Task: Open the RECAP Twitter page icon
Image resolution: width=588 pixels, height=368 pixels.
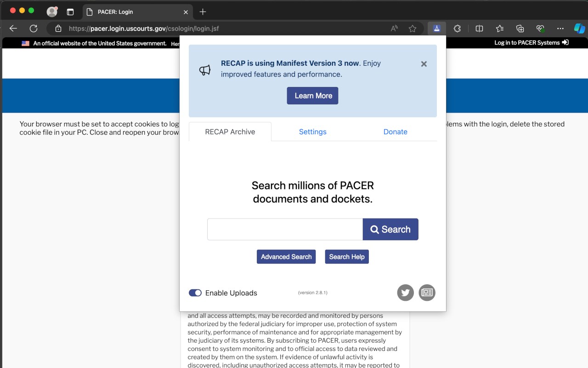Action: (x=405, y=293)
